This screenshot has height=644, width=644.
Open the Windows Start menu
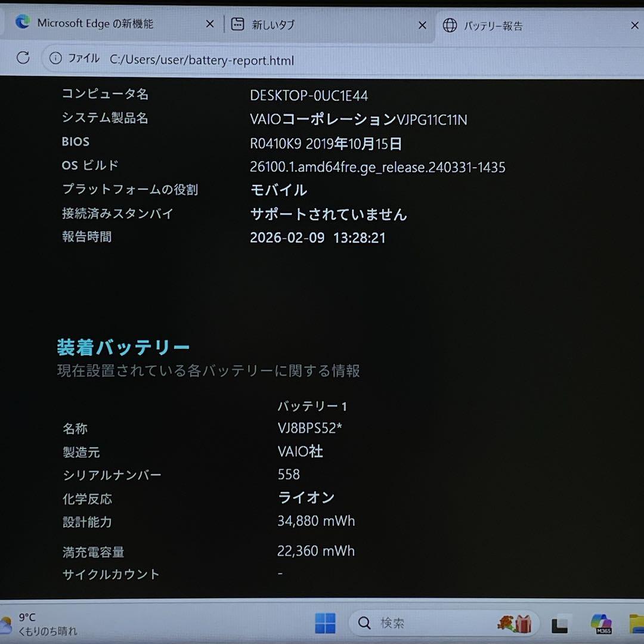pyautogui.click(x=325, y=624)
